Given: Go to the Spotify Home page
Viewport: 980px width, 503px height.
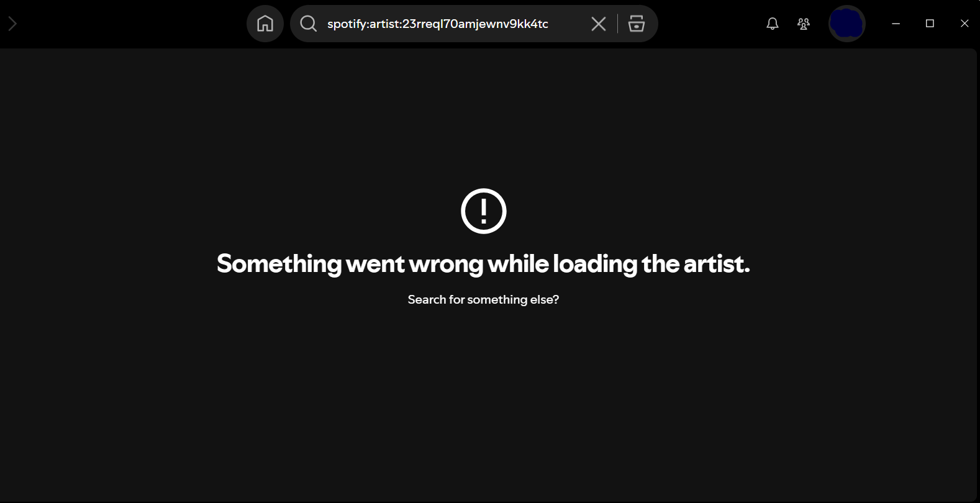Looking at the screenshot, I should pos(265,24).
